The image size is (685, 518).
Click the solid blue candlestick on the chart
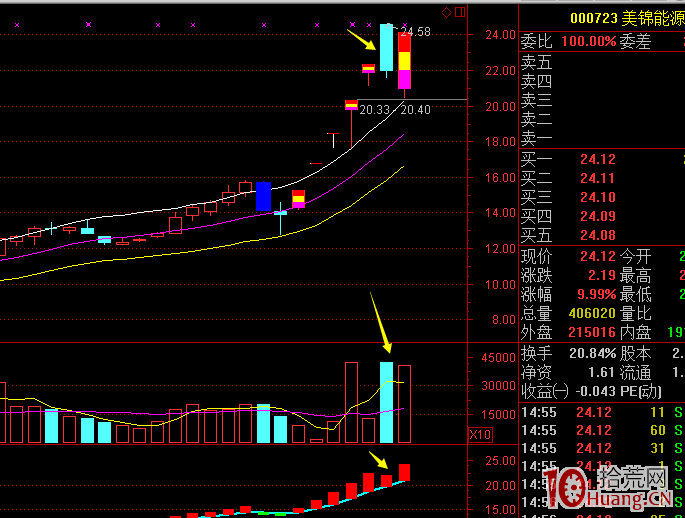(263, 197)
